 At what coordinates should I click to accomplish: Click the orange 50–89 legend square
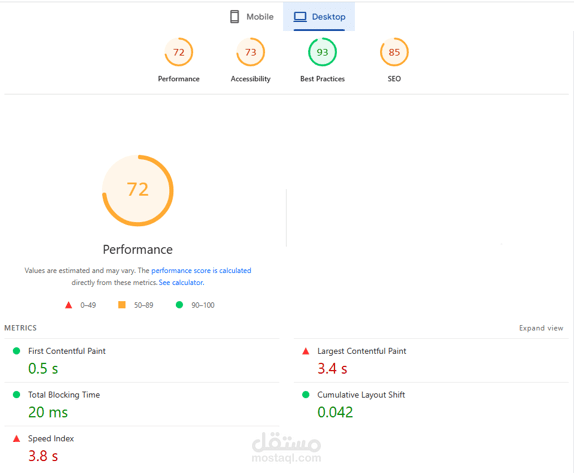[122, 305]
